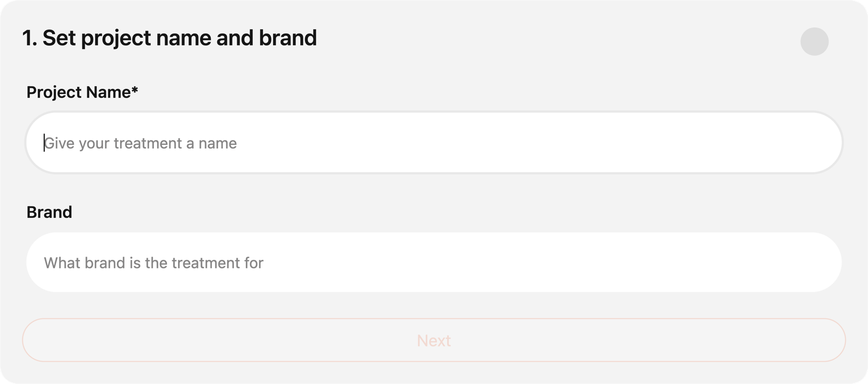Click the required asterisk after Project Name
This screenshot has width=868, height=384.
pos(134,90)
